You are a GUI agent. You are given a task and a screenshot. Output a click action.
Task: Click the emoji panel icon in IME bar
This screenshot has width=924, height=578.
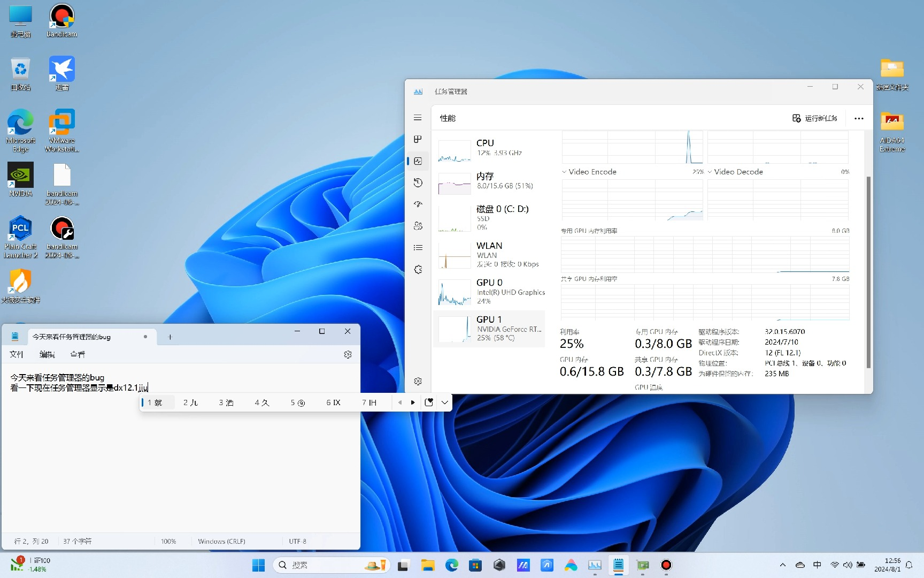tap(429, 402)
